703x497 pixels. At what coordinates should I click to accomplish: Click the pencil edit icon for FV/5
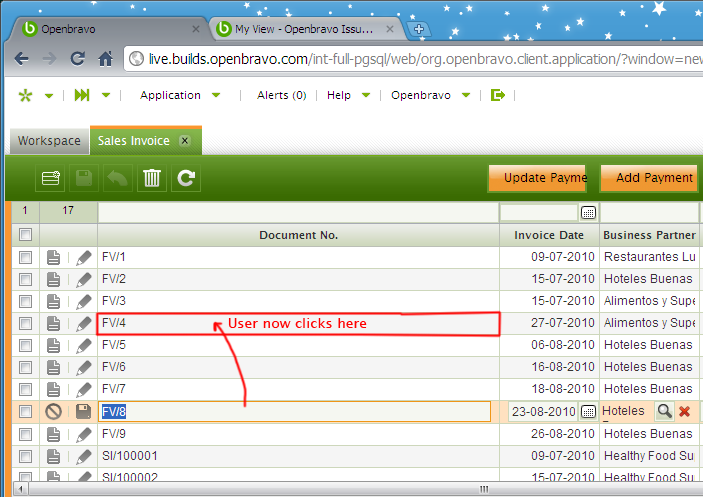pyautogui.click(x=83, y=345)
